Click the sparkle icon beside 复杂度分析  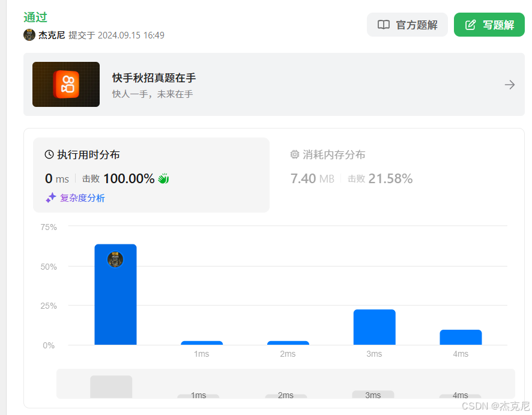(51, 198)
